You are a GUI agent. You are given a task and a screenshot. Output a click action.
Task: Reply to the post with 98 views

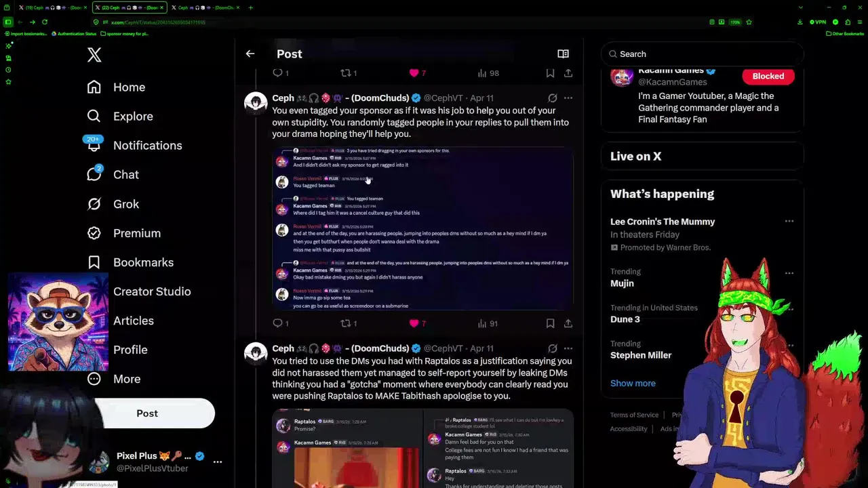coord(280,73)
